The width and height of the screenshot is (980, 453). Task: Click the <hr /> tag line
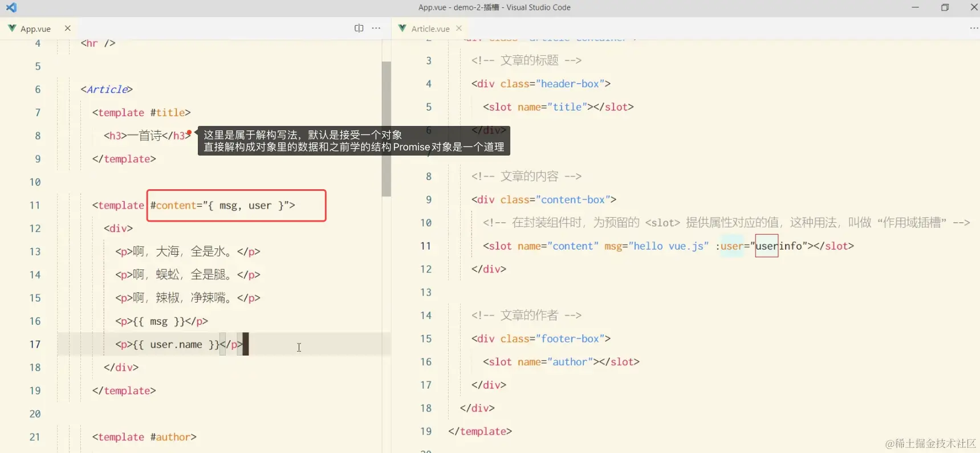click(98, 43)
